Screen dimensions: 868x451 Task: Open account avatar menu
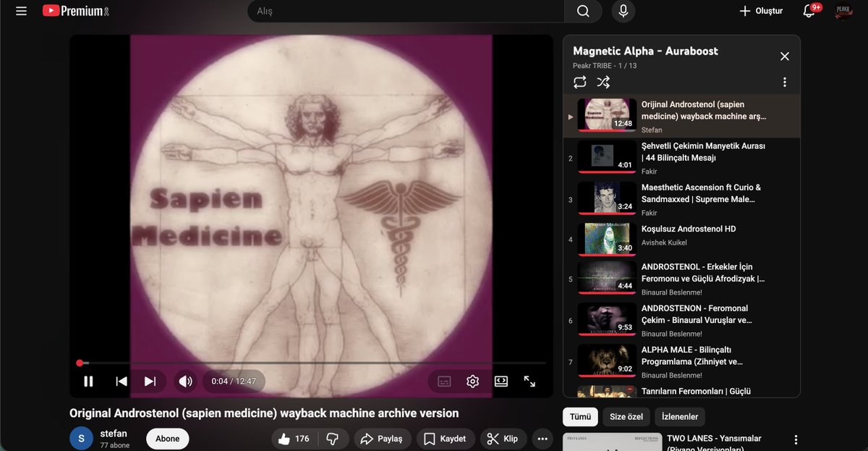(843, 11)
